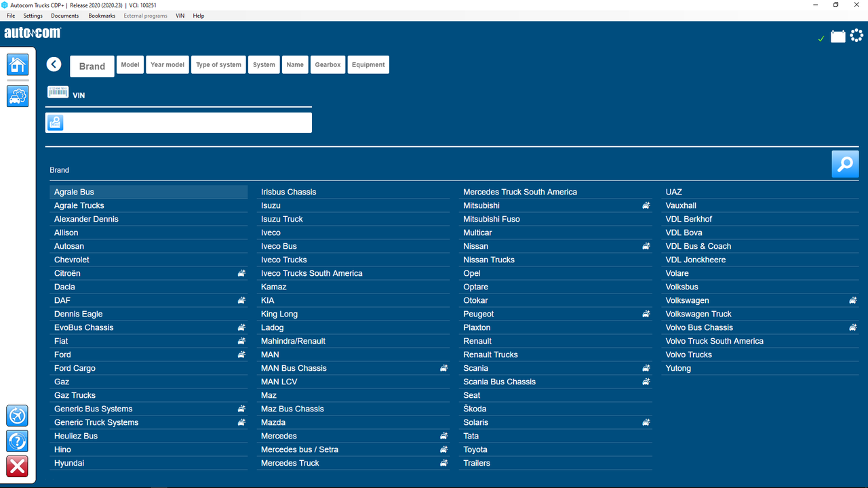868x488 pixels.
Task: Choose Kamaz brand
Action: coord(353,287)
